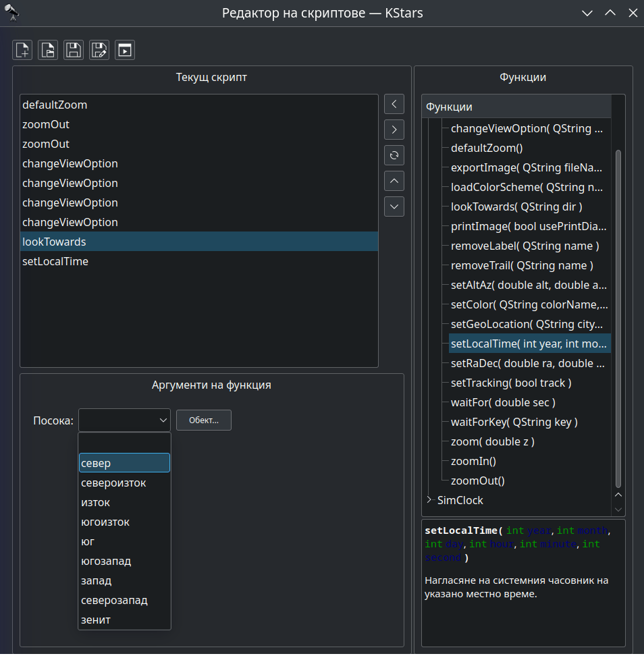Choose зенит from the direction list
The height and width of the screenshot is (656, 644).
tap(96, 620)
